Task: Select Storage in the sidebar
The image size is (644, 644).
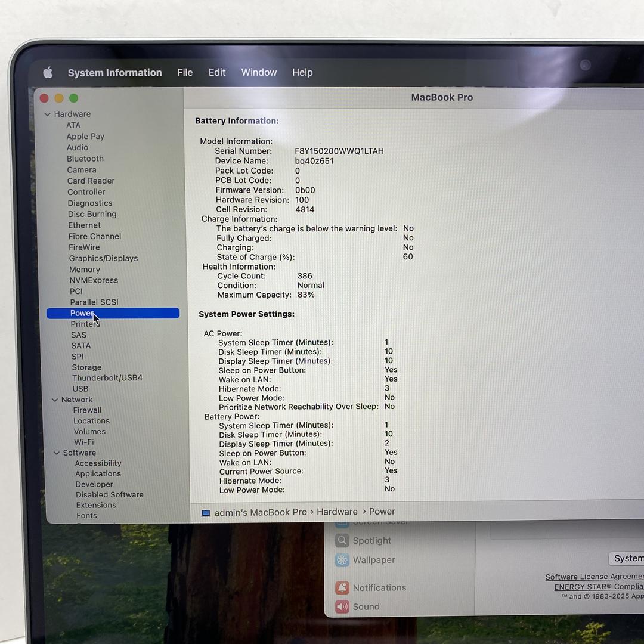Action: pyautogui.click(x=86, y=367)
